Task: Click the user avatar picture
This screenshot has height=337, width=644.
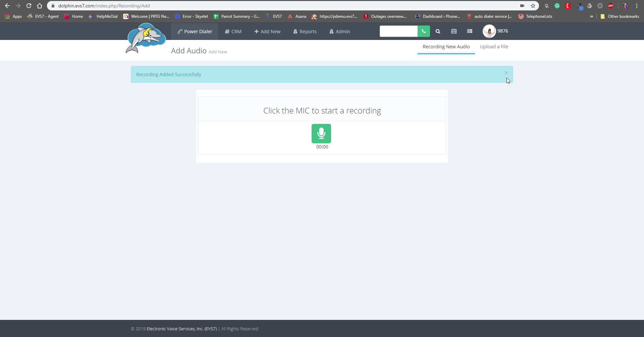Action: tap(489, 31)
